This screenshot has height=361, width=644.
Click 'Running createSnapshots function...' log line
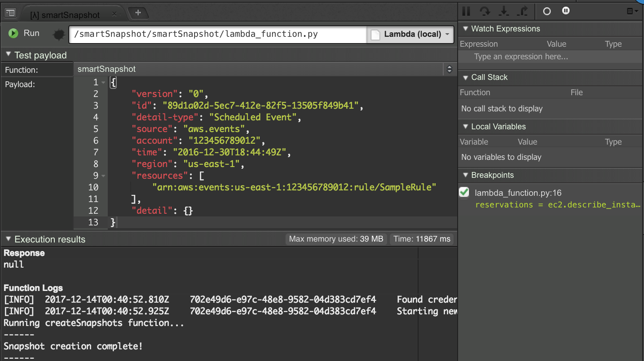(94, 323)
